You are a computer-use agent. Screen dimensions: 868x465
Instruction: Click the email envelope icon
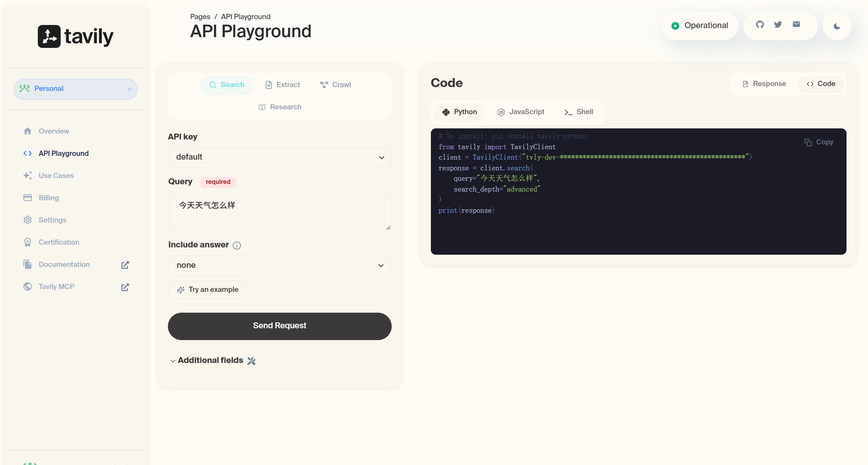tap(796, 24)
